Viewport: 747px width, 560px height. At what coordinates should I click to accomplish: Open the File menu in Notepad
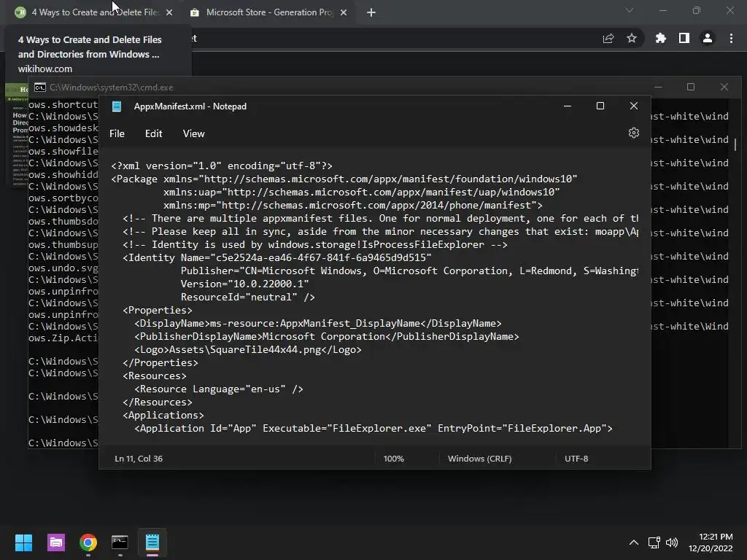point(117,134)
